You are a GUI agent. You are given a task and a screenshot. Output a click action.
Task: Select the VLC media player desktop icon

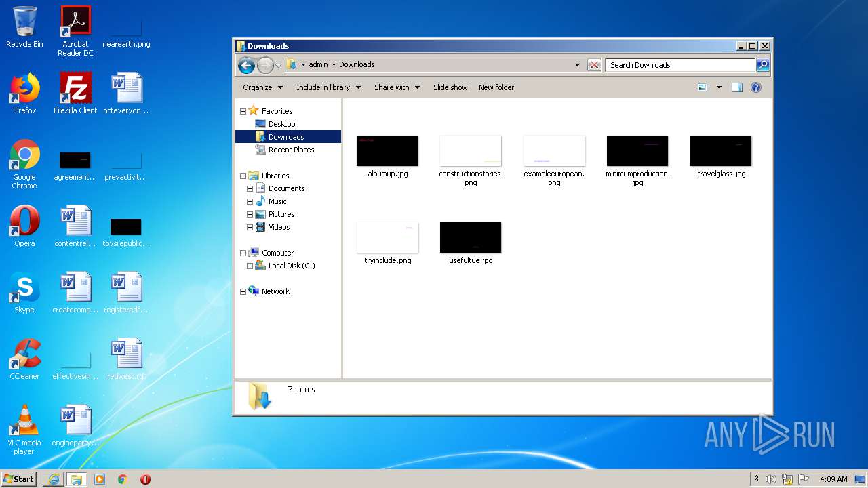point(24,430)
